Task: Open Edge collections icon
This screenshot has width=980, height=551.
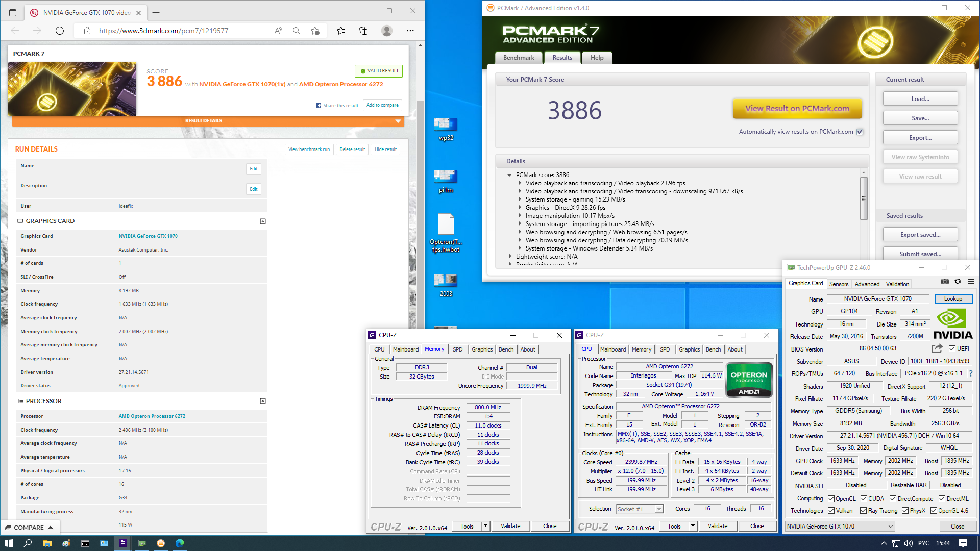Action: 363,31
